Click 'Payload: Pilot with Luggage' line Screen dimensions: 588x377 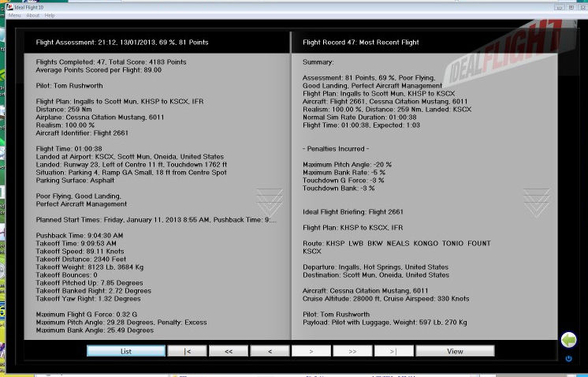[x=385, y=323]
